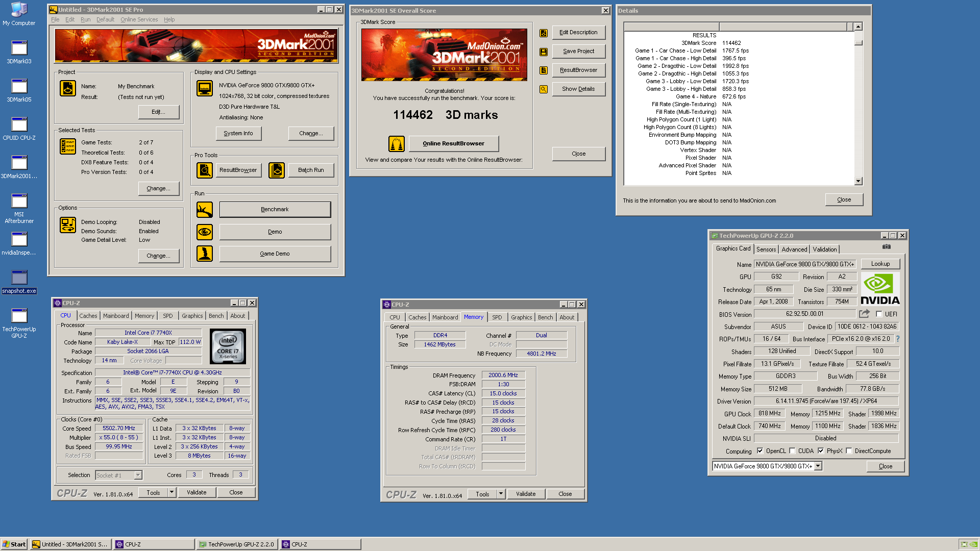This screenshot has width=980, height=551.
Task: Expand the Tools arrow in left CPU-Z window
Action: 172,492
